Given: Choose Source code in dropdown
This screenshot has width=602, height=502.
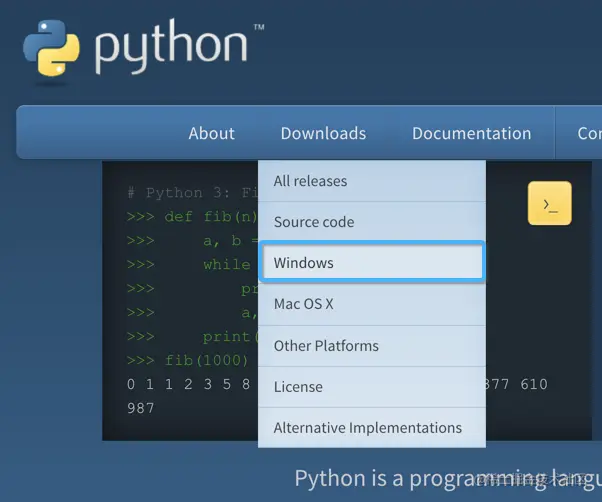Looking at the screenshot, I should (372, 222).
